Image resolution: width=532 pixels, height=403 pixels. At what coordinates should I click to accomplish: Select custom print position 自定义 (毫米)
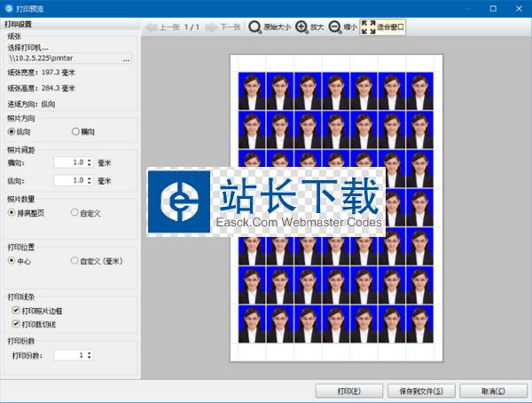point(74,261)
